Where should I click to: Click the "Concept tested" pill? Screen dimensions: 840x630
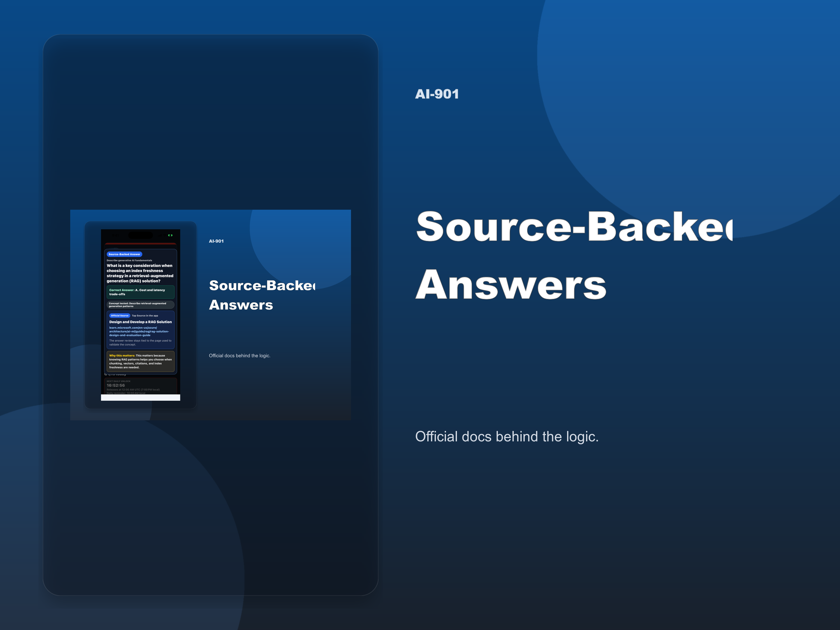[x=140, y=305]
